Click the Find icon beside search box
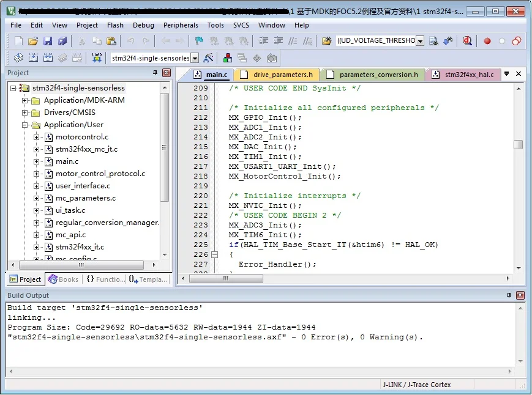The width and height of the screenshot is (532, 395). pyautogui.click(x=433, y=41)
